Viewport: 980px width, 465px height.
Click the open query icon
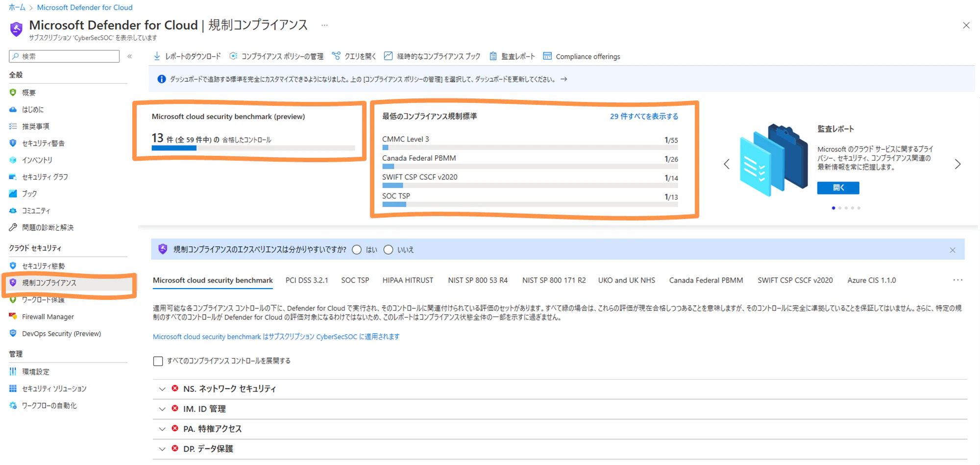click(336, 56)
